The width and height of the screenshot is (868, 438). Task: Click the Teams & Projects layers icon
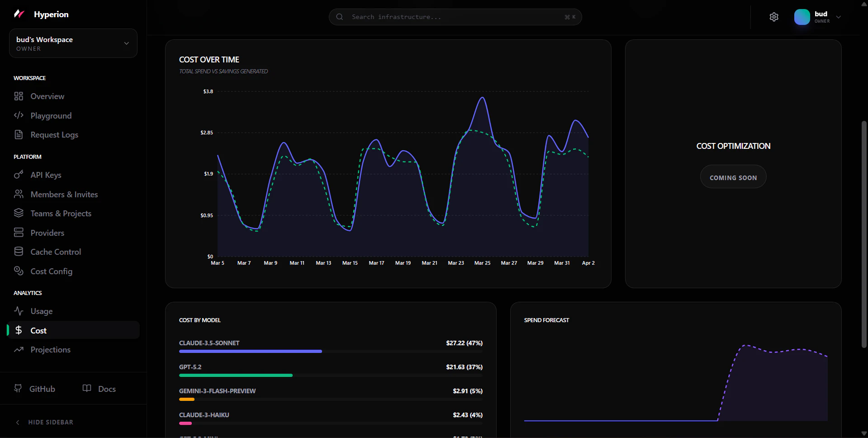19,213
